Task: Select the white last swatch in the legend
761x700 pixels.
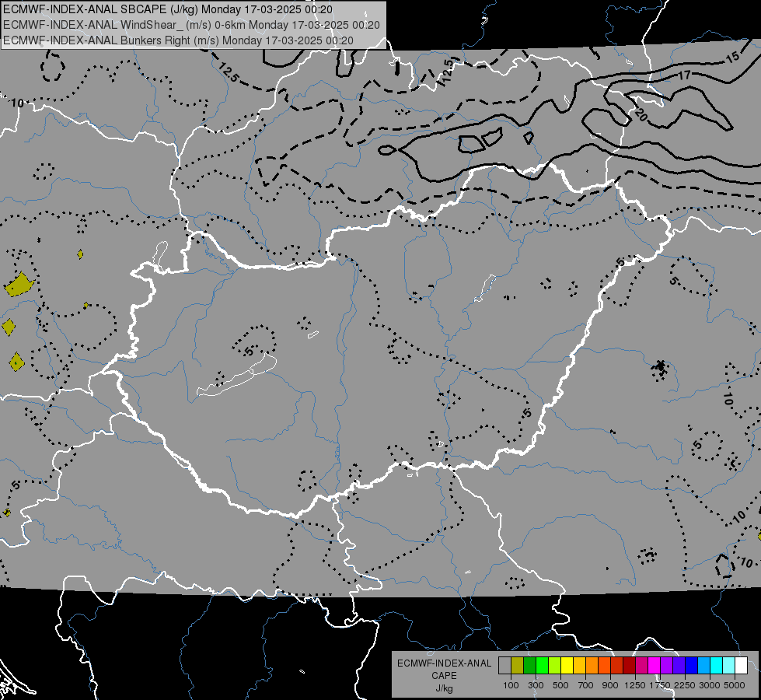Action: pyautogui.click(x=742, y=665)
